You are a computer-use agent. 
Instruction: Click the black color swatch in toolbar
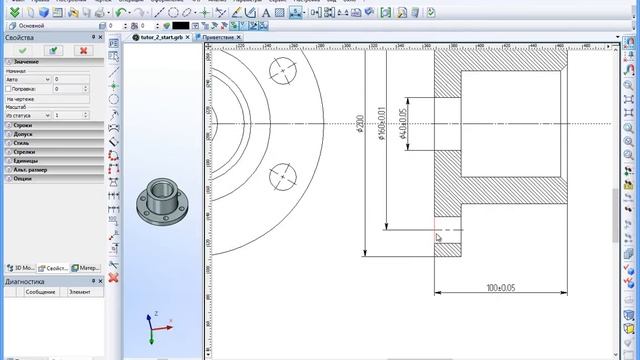[x=181, y=26]
